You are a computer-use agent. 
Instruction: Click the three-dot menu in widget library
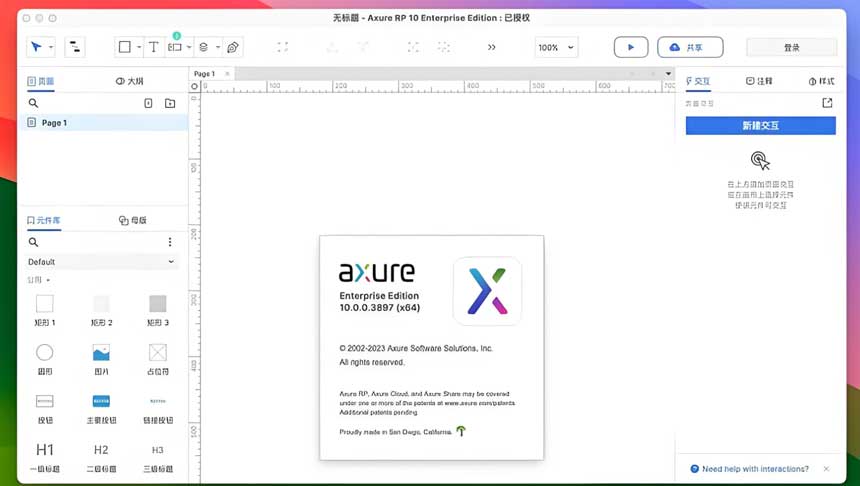(170, 242)
